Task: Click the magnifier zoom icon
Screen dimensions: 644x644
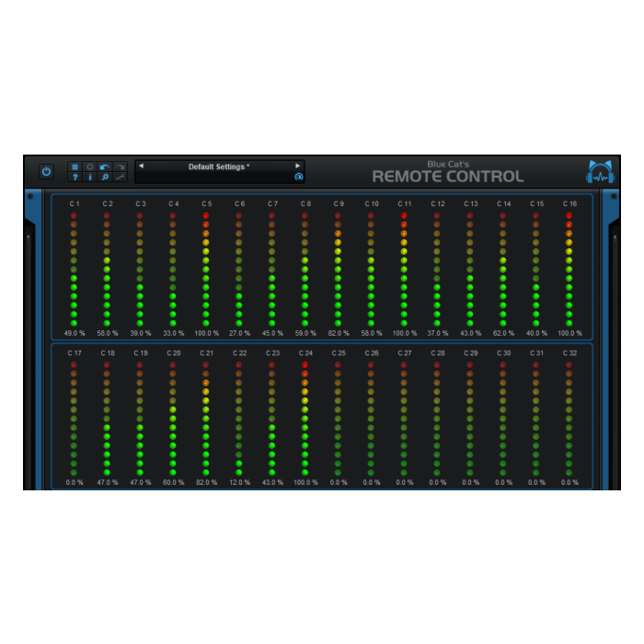Action: (105, 177)
